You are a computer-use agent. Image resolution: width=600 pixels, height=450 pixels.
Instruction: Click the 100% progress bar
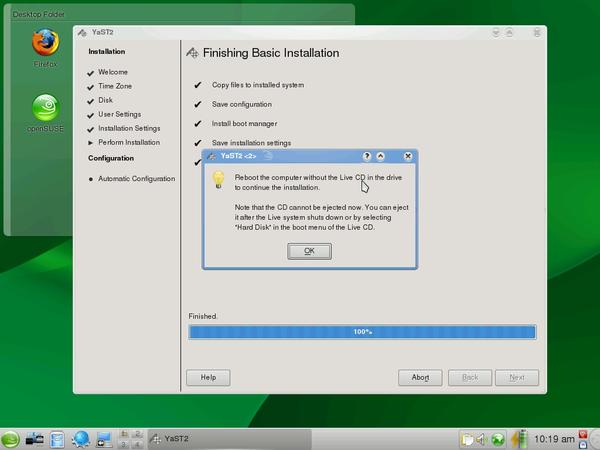click(362, 332)
